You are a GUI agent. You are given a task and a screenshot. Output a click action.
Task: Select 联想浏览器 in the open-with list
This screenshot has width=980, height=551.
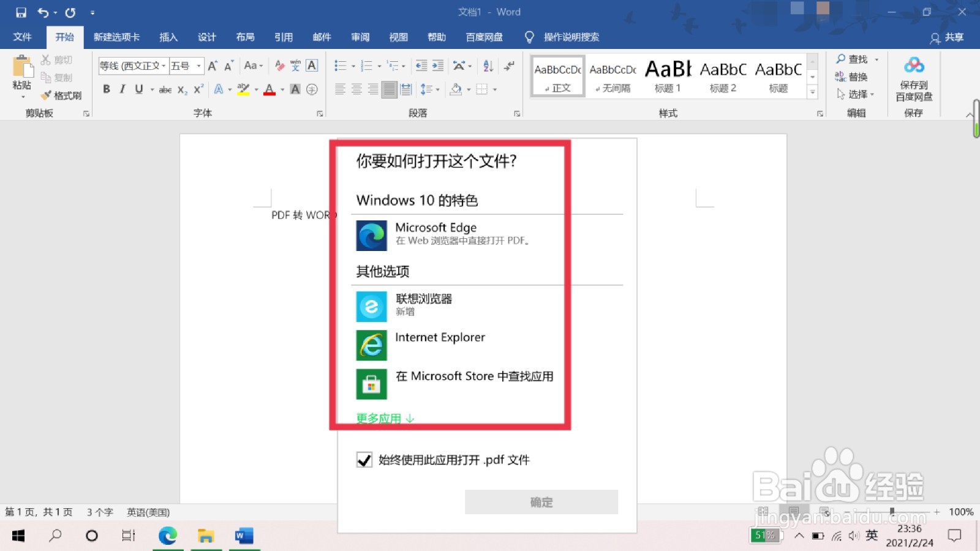[487, 306]
